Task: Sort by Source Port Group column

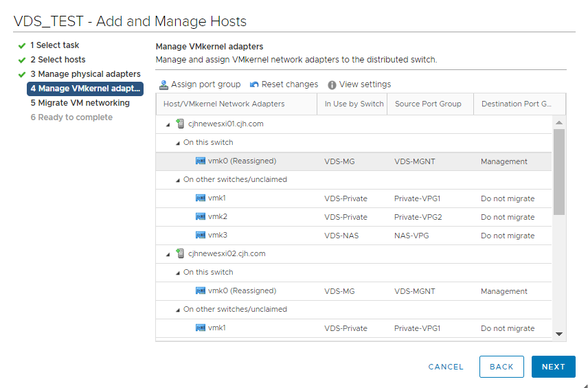Action: [x=431, y=104]
